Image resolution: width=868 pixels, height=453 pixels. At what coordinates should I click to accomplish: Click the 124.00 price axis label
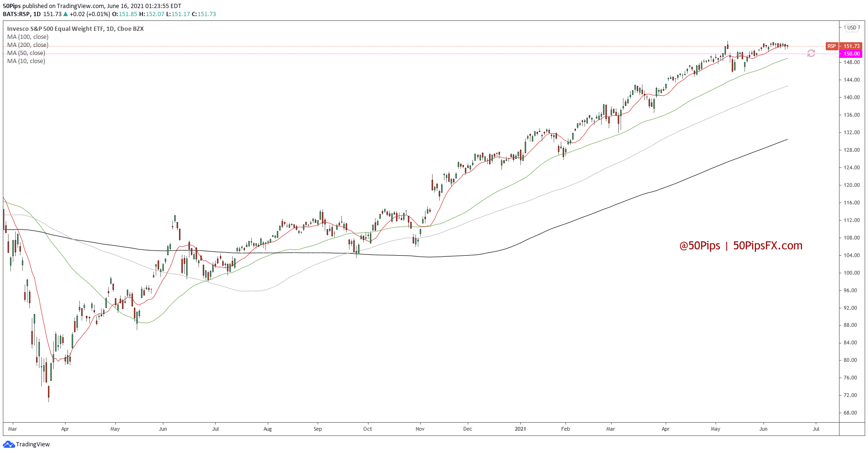[x=852, y=167]
